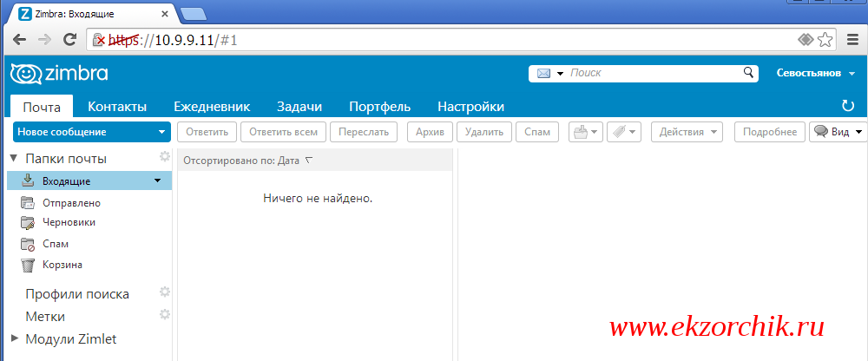Click the Профили поиска heading
The width and height of the screenshot is (868, 361).
(x=77, y=294)
